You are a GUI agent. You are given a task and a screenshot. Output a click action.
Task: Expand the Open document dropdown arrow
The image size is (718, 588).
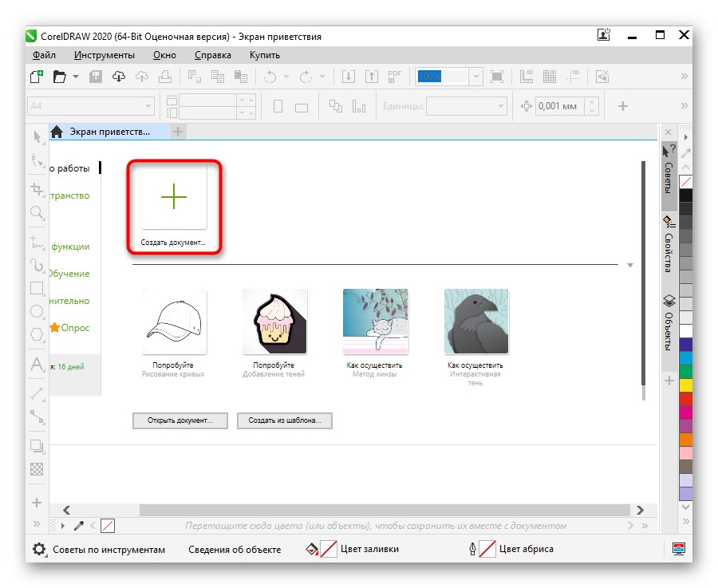point(76,76)
